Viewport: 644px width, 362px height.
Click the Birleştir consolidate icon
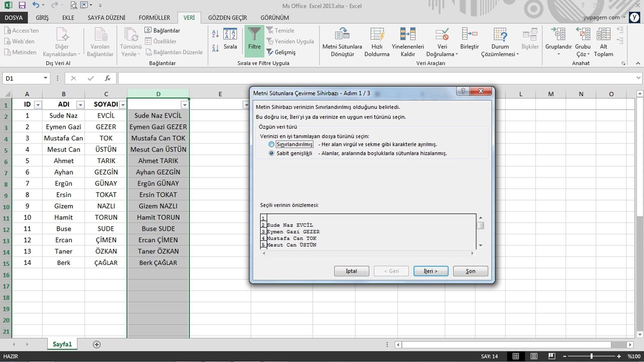point(469,34)
